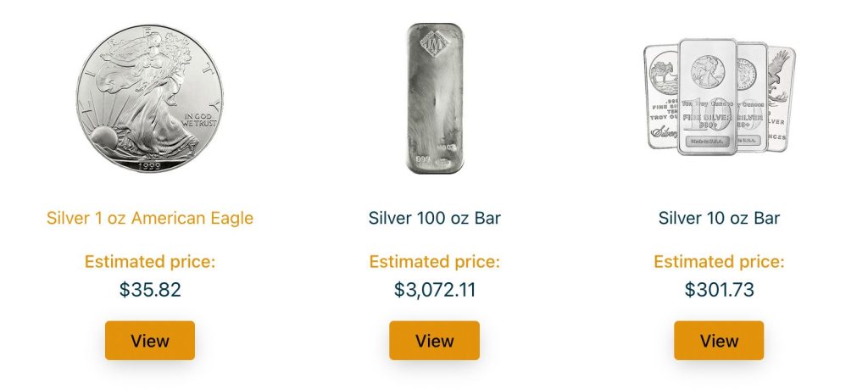Click Estimated price label for 10 oz Bar
Image resolution: width=868 pixels, height=389 pixels.
(x=719, y=262)
